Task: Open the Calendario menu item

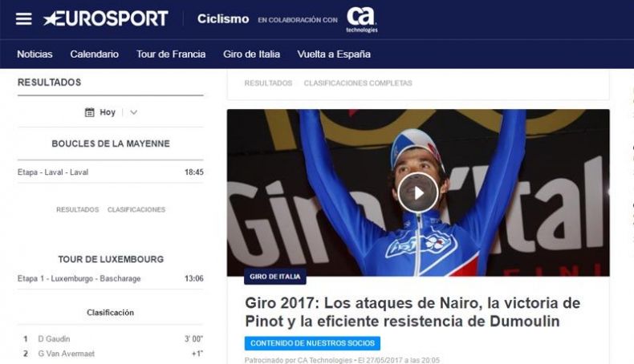Action: point(94,55)
